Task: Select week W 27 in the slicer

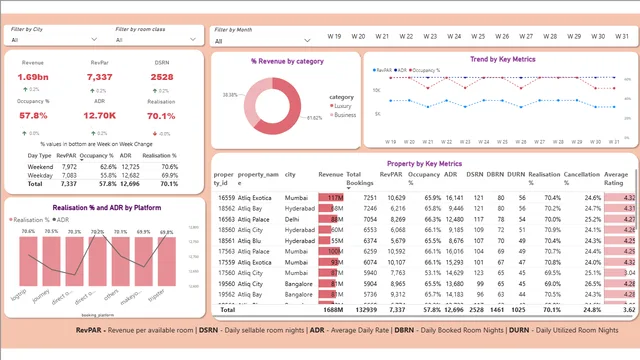Action: pyautogui.click(x=526, y=36)
